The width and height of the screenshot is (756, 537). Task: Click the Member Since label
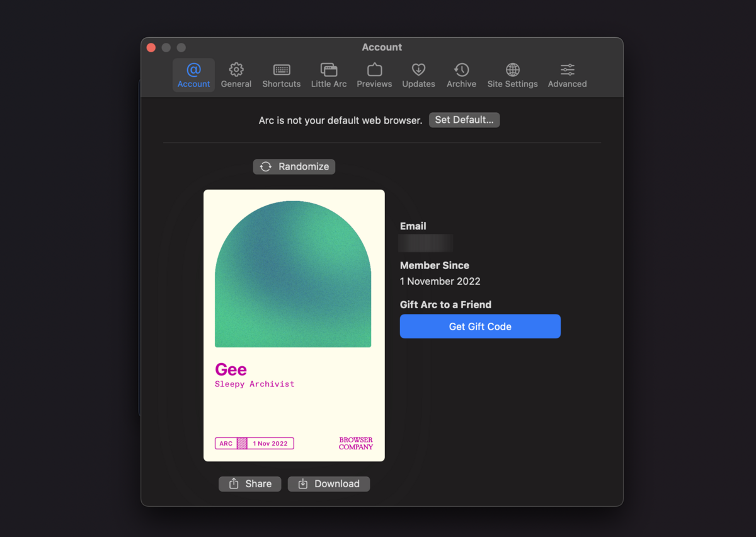click(x=435, y=265)
